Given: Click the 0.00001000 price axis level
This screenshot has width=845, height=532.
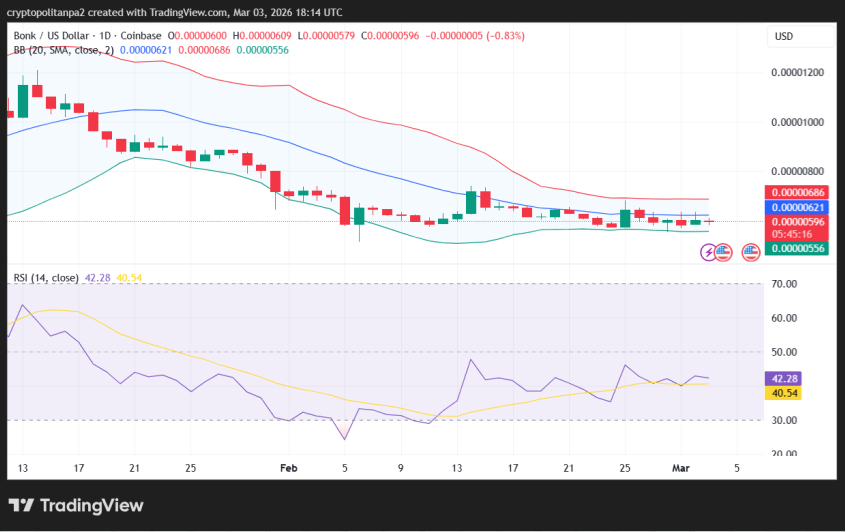Looking at the screenshot, I should (x=799, y=122).
